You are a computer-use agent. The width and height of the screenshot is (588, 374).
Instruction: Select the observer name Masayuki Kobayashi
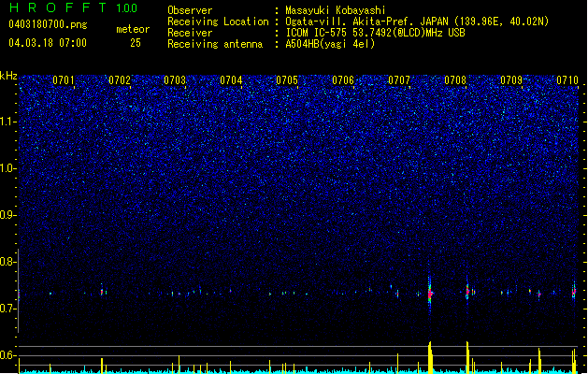pos(336,10)
